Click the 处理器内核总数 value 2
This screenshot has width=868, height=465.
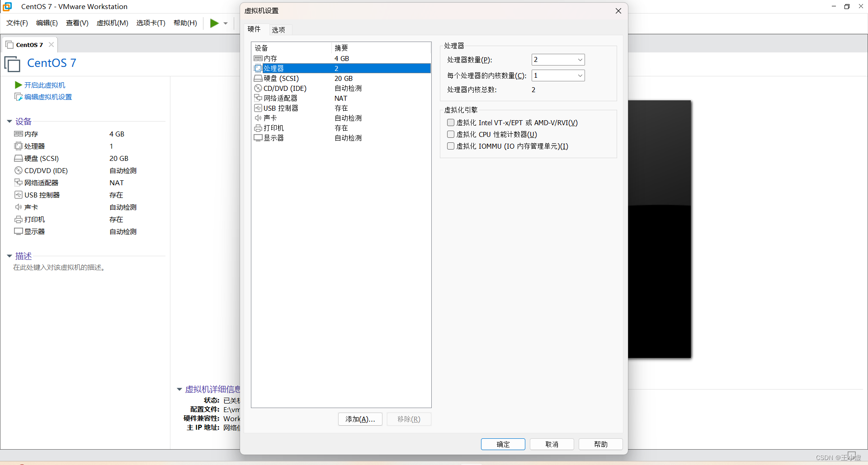click(x=533, y=89)
